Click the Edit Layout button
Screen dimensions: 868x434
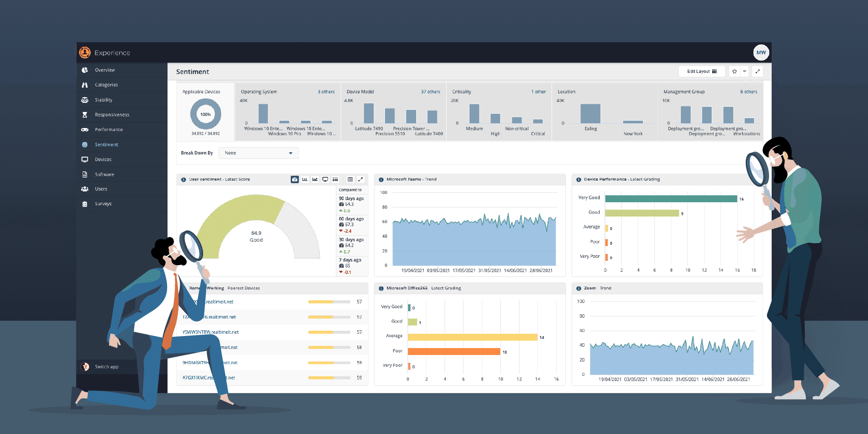tap(701, 71)
